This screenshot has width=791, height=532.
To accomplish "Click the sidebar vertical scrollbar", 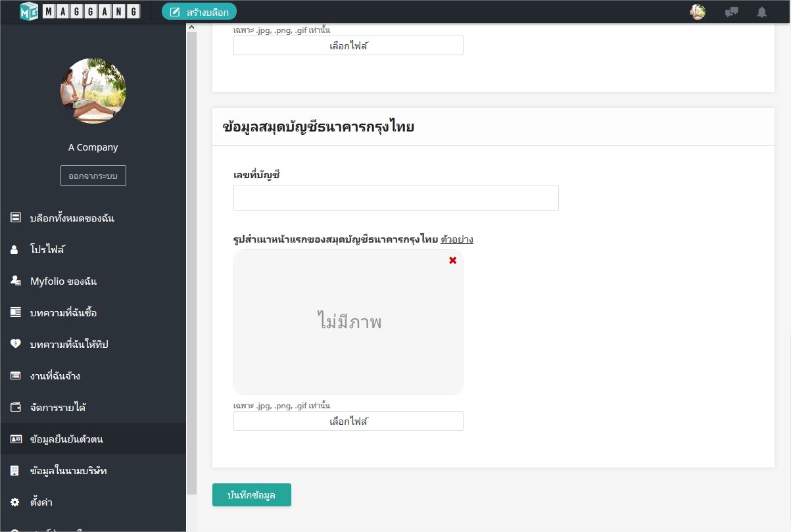I will point(192,263).
